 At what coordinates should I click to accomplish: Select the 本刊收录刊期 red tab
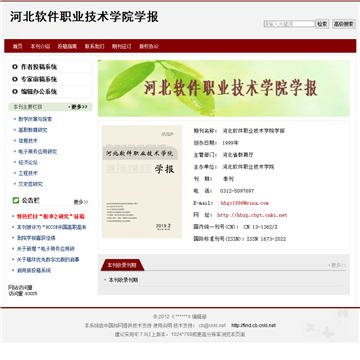point(122,265)
